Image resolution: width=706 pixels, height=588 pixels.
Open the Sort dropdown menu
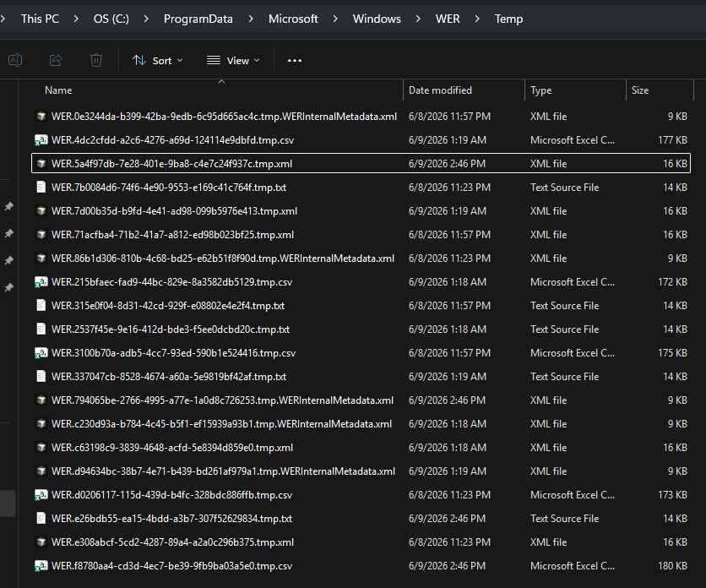coord(158,60)
